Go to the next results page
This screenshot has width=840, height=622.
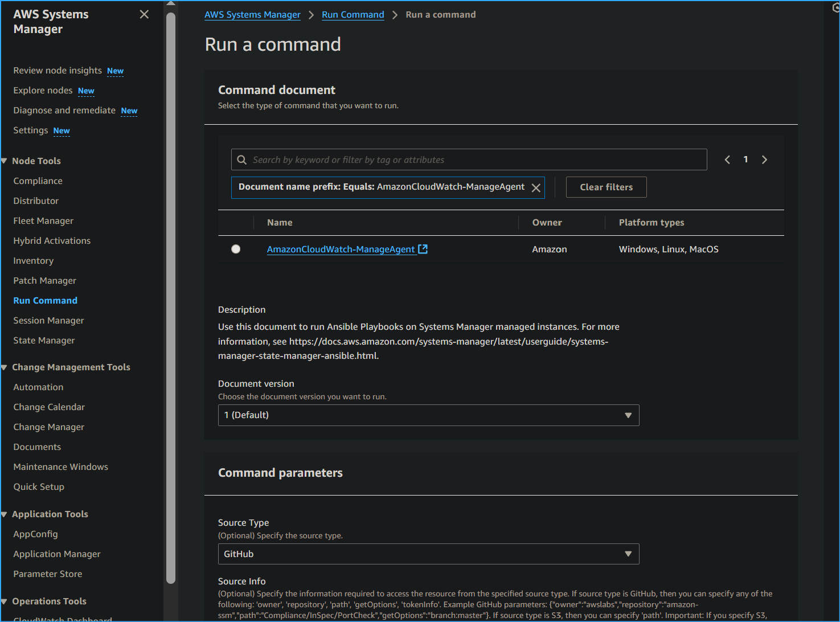pos(764,159)
